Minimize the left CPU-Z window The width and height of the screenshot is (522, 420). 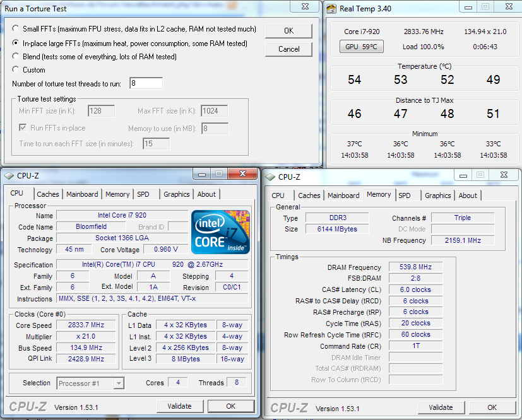201,174
